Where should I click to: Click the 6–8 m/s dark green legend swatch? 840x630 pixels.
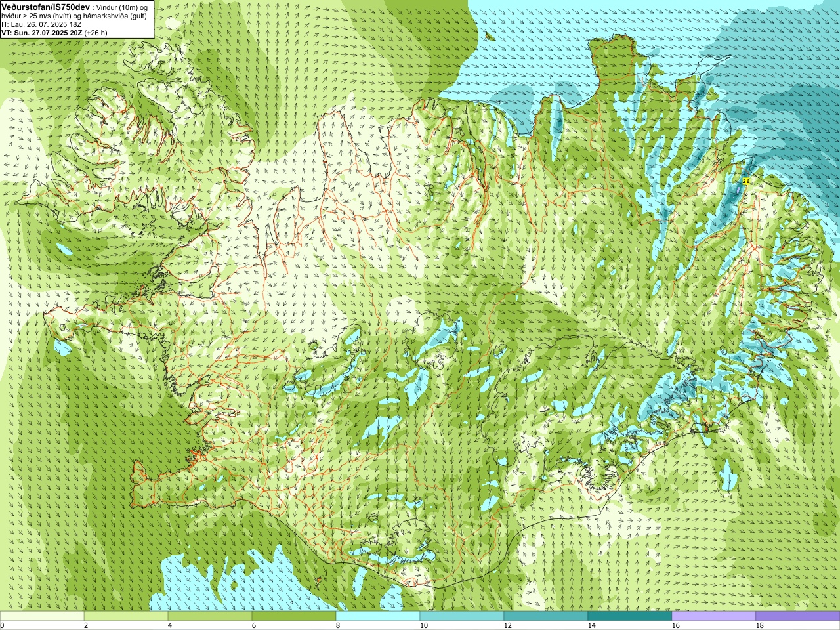click(294, 616)
